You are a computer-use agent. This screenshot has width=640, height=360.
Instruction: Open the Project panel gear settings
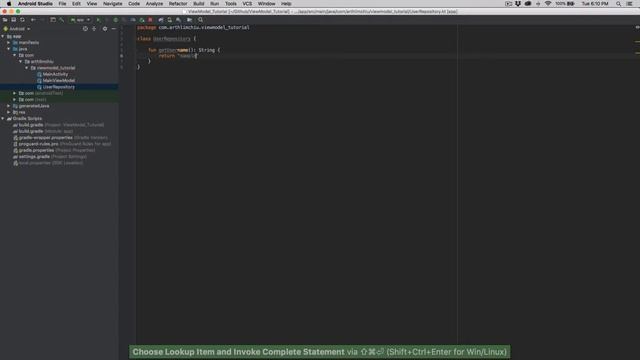click(105, 29)
